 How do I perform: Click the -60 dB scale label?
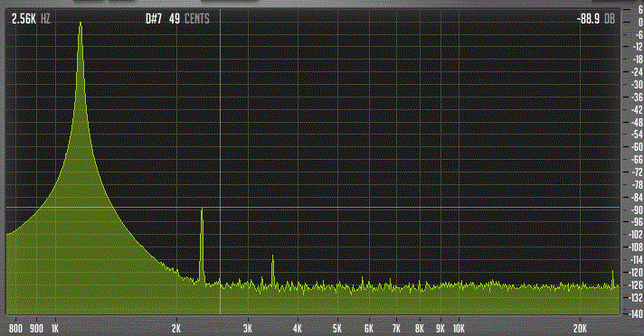637,147
